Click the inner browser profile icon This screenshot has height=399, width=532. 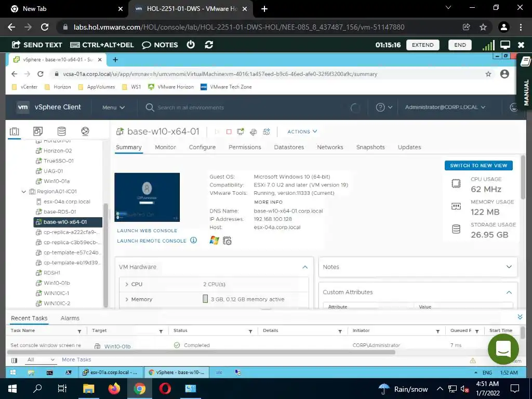(x=504, y=74)
